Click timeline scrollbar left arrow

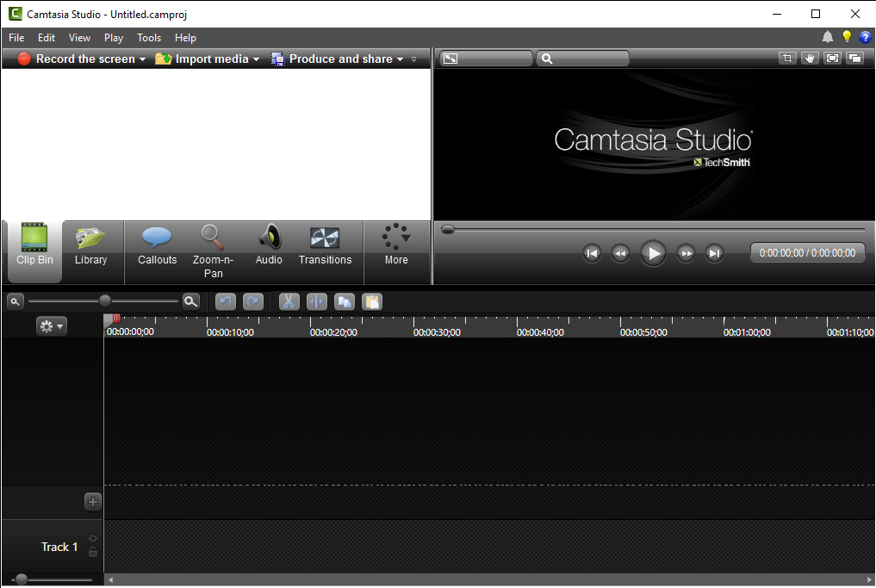pos(110,580)
